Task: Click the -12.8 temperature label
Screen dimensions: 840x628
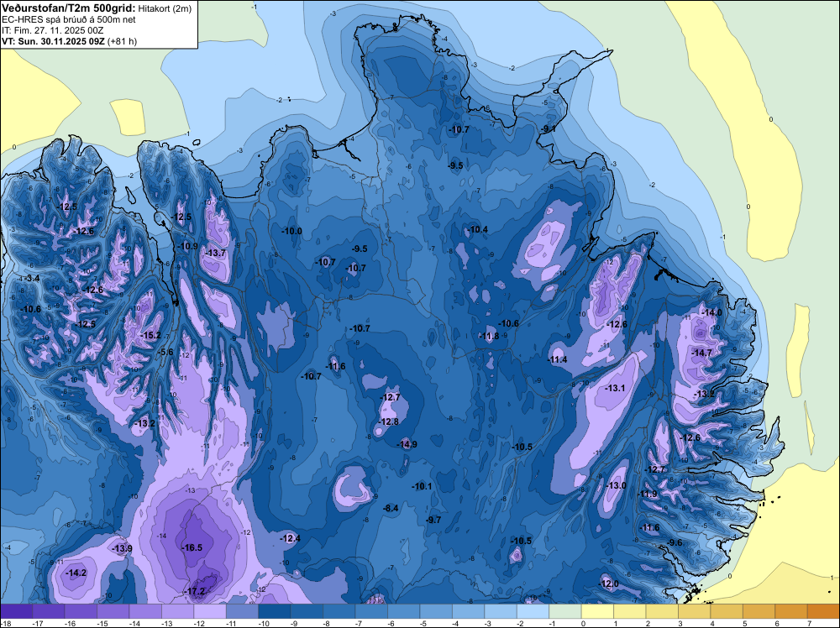Action: 388,421
